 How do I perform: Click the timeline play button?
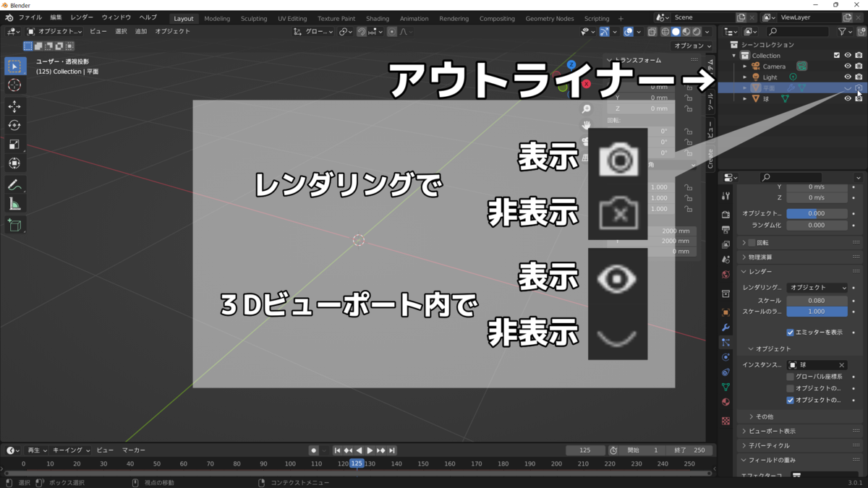coord(370,450)
